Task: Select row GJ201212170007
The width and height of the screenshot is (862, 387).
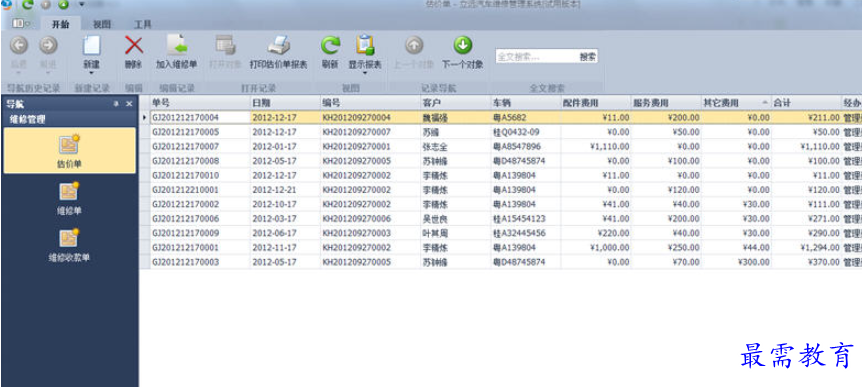Action: (x=500, y=146)
